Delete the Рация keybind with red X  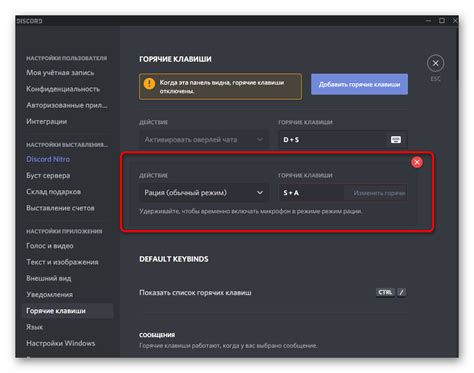(417, 162)
